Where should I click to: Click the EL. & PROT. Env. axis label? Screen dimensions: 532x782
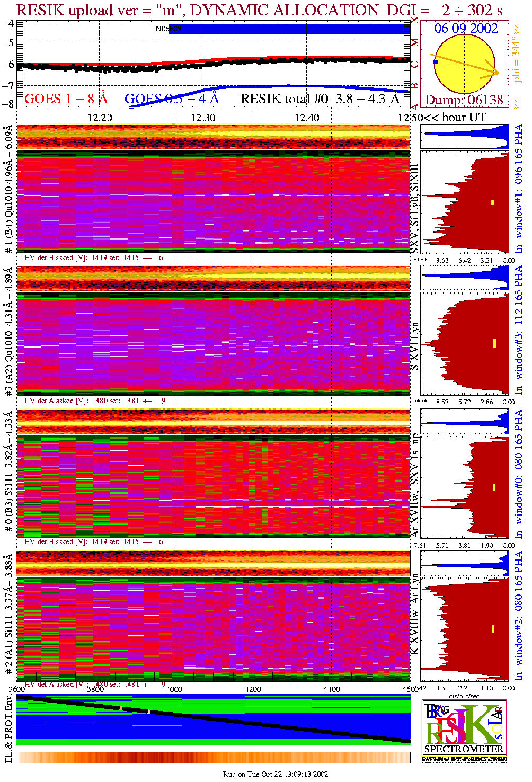8,728
